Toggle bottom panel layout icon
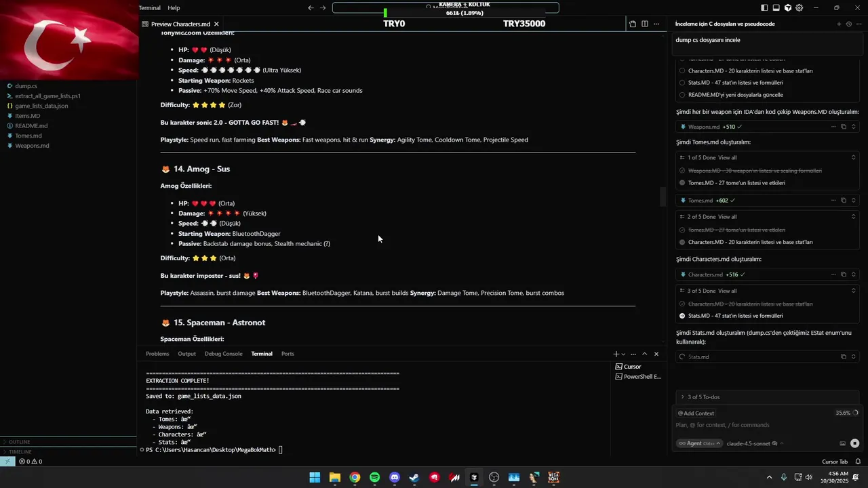This screenshot has width=868, height=488. (776, 8)
